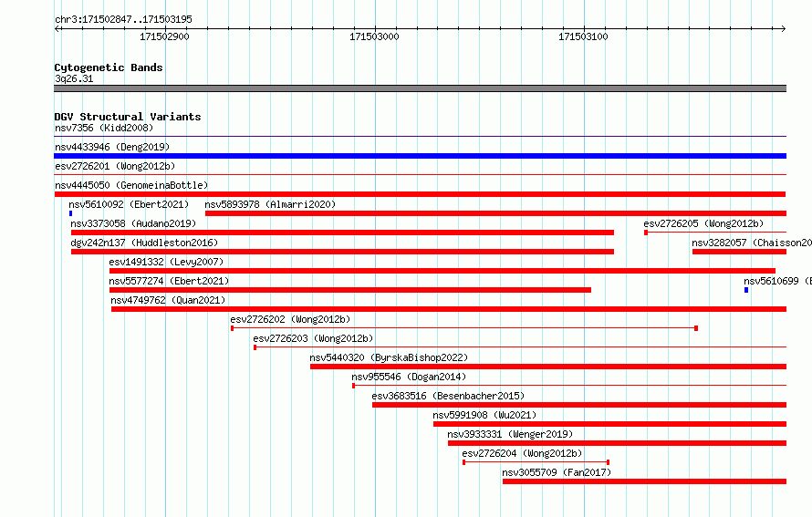Image resolution: width=812 pixels, height=517 pixels.
Task: Click the esv2726201 (Wong2012b) label
Action: point(115,166)
